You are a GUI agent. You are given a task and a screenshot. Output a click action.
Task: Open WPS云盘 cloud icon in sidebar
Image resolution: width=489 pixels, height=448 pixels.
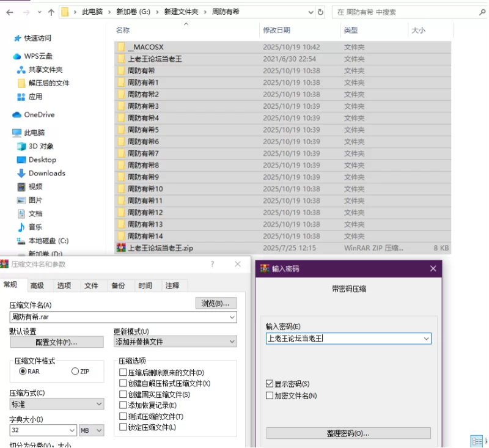tap(17, 56)
